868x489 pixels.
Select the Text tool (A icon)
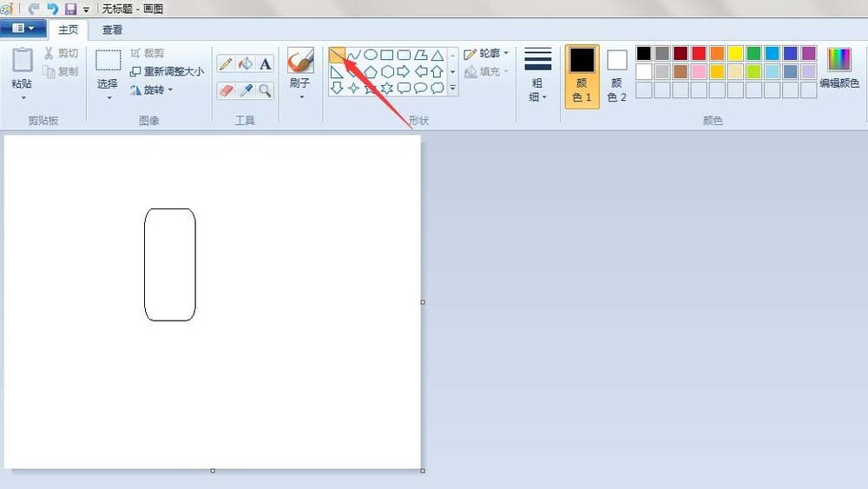pyautogui.click(x=265, y=64)
